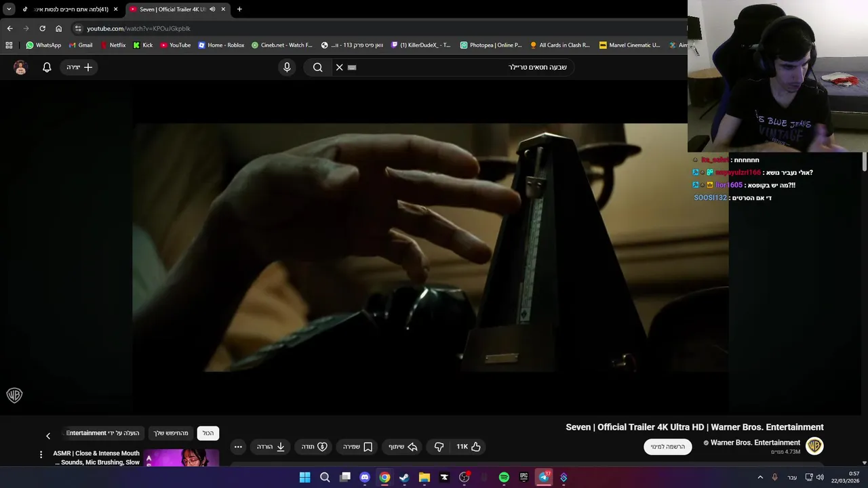Click the הורדה download button
The height and width of the screenshot is (488, 868).
(271, 447)
